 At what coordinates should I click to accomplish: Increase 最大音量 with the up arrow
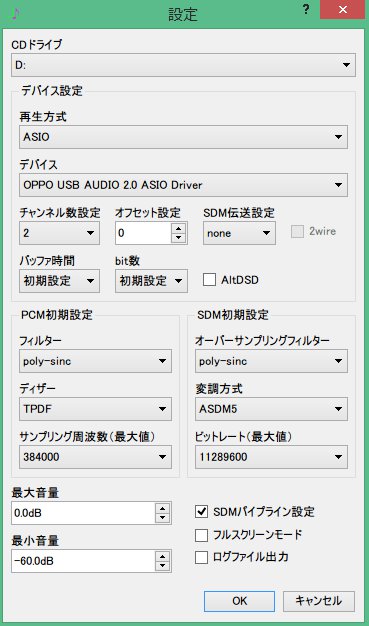click(163, 508)
